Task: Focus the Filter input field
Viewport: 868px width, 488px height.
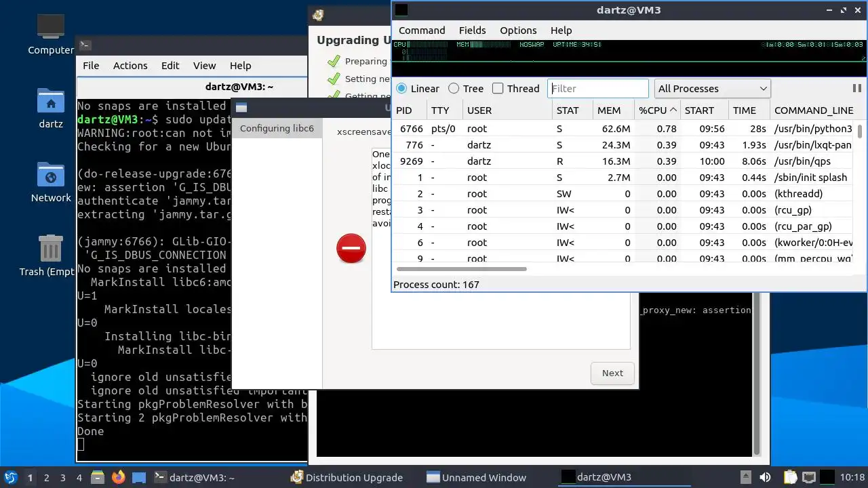Action: (x=598, y=89)
